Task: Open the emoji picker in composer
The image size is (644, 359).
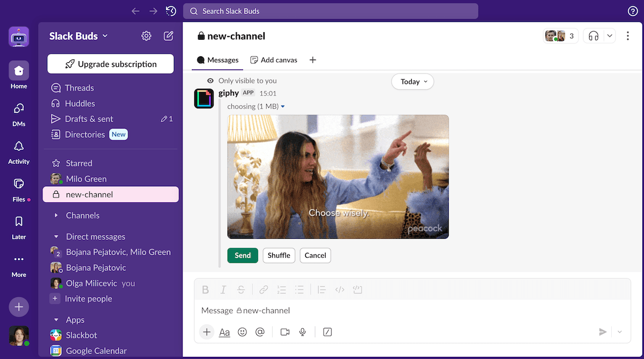Action: pyautogui.click(x=242, y=332)
